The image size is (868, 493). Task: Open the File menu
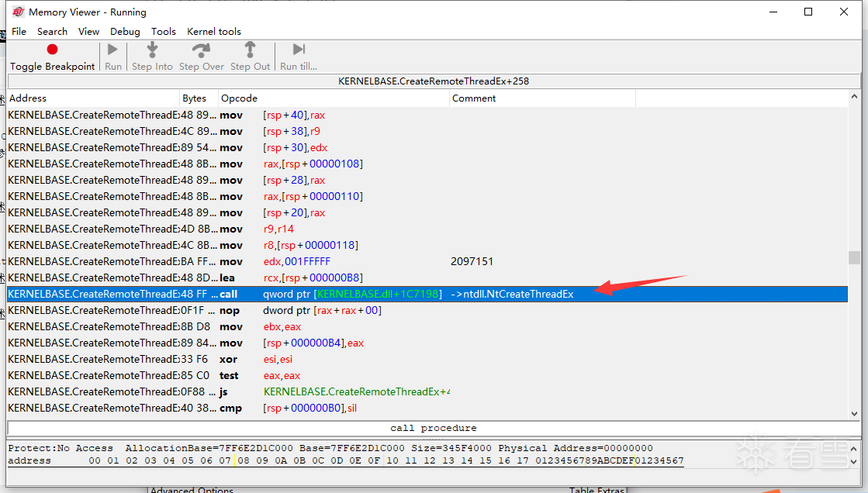coord(19,32)
